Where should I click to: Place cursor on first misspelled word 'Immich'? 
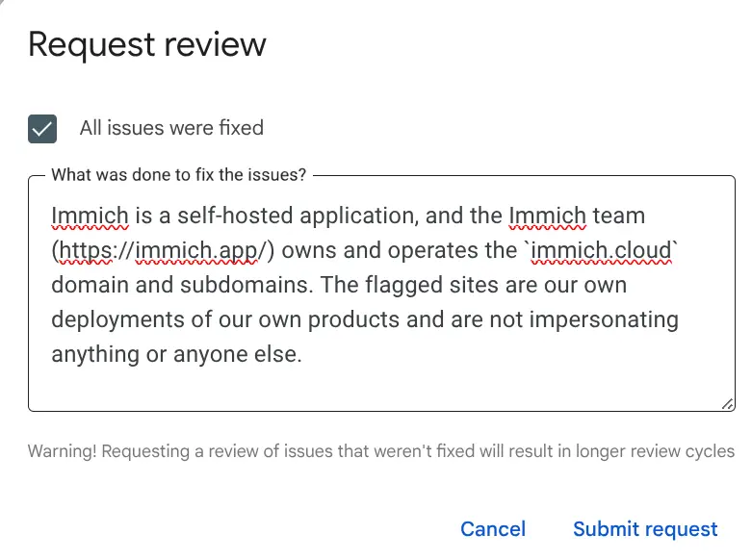point(89,216)
